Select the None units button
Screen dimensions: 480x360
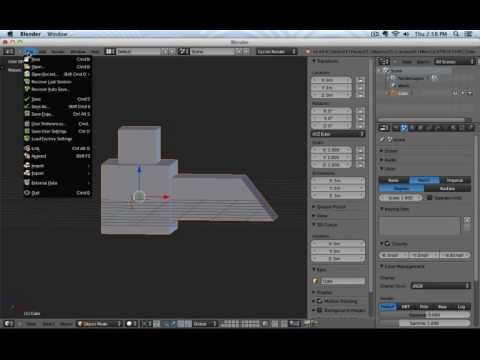394,180
